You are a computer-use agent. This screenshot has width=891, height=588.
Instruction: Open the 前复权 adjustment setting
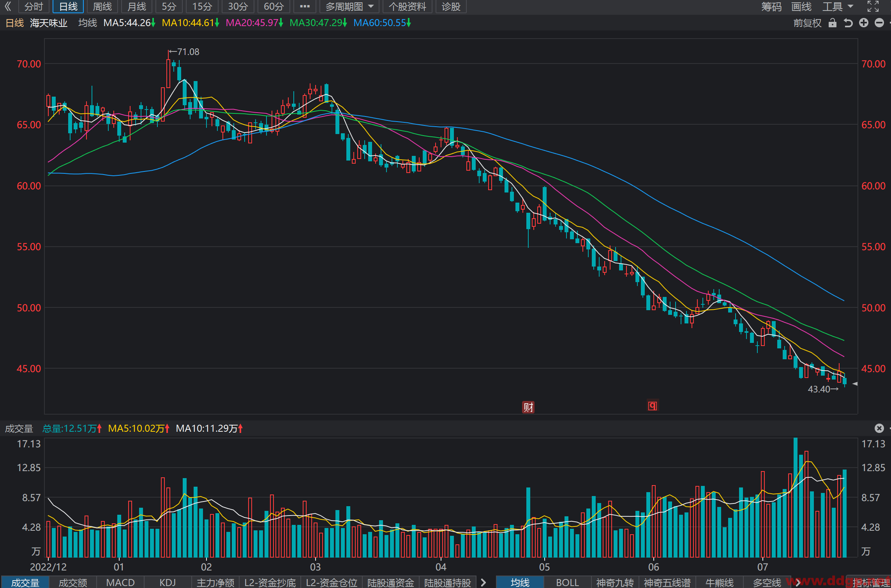tap(807, 23)
